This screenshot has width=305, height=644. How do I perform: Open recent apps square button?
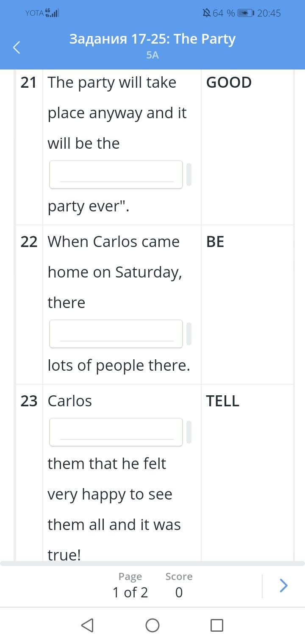(x=217, y=625)
